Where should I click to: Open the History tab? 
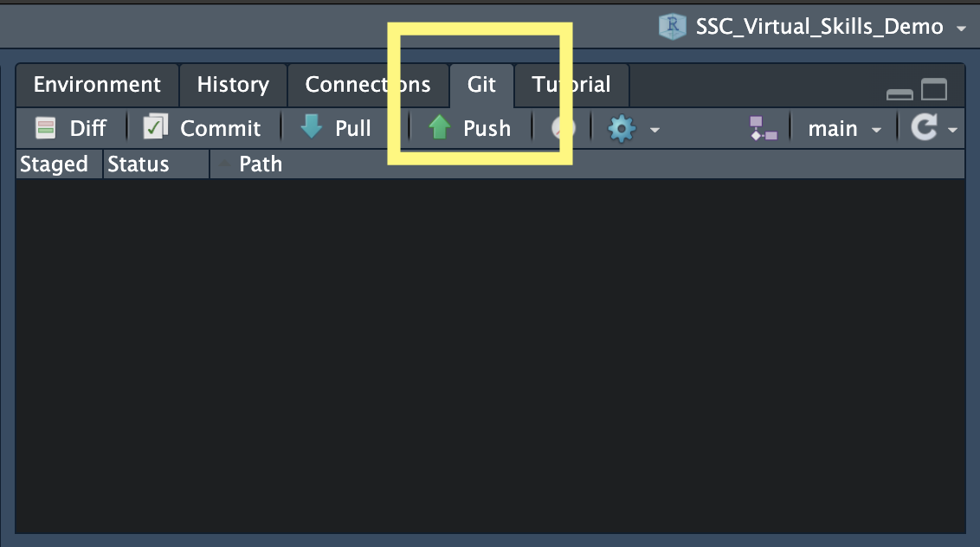[x=233, y=85]
